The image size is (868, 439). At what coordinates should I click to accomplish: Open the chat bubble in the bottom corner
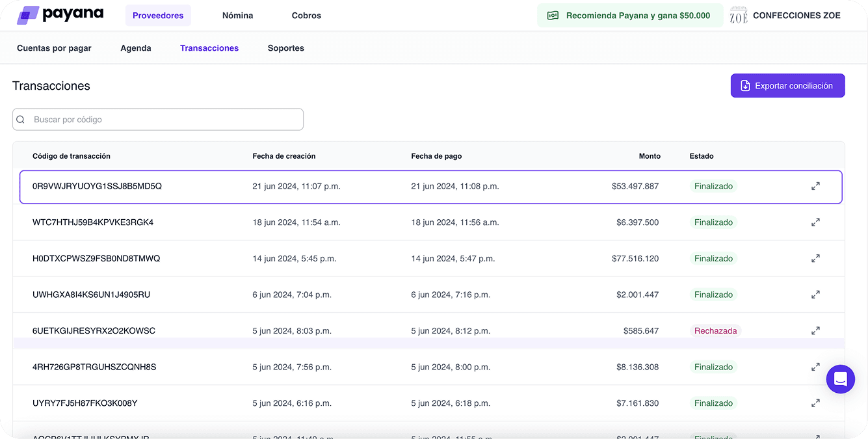point(840,379)
